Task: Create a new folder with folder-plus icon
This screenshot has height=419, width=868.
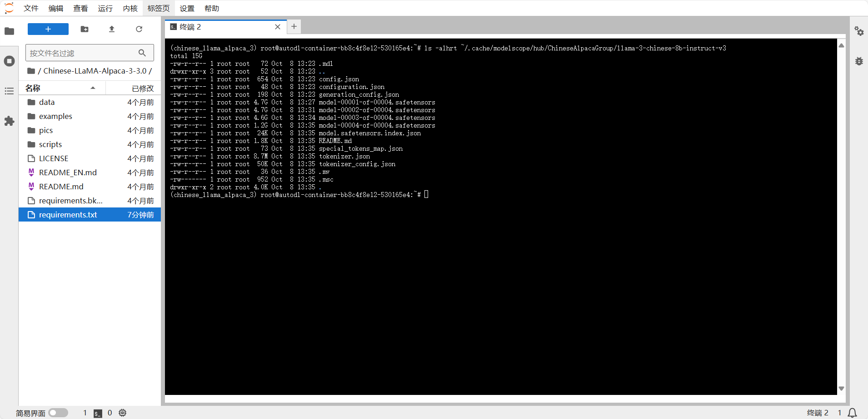Action: point(85,29)
